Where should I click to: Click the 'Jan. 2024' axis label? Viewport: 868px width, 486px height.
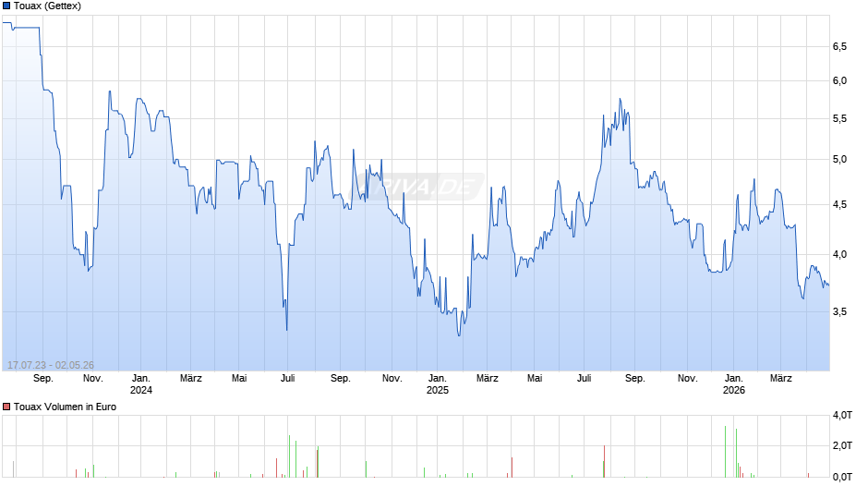141,384
